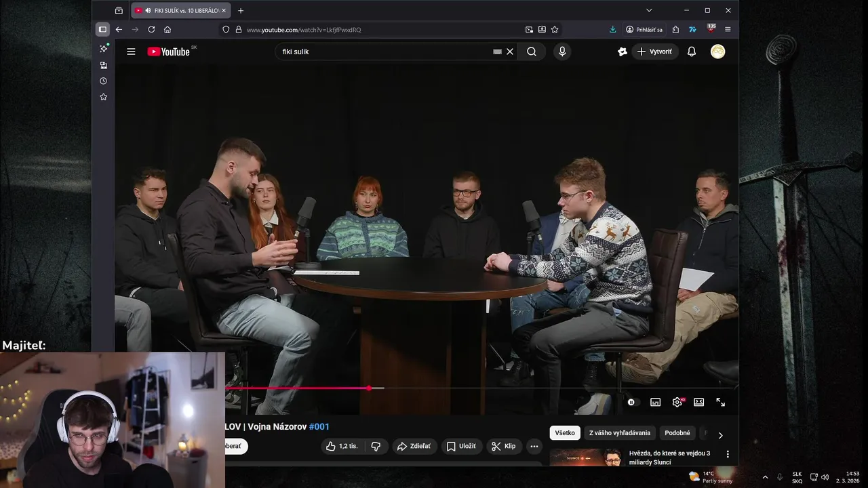The width and height of the screenshot is (868, 488).
Task: Open picture-in-picture from address bar
Action: [x=529, y=29]
